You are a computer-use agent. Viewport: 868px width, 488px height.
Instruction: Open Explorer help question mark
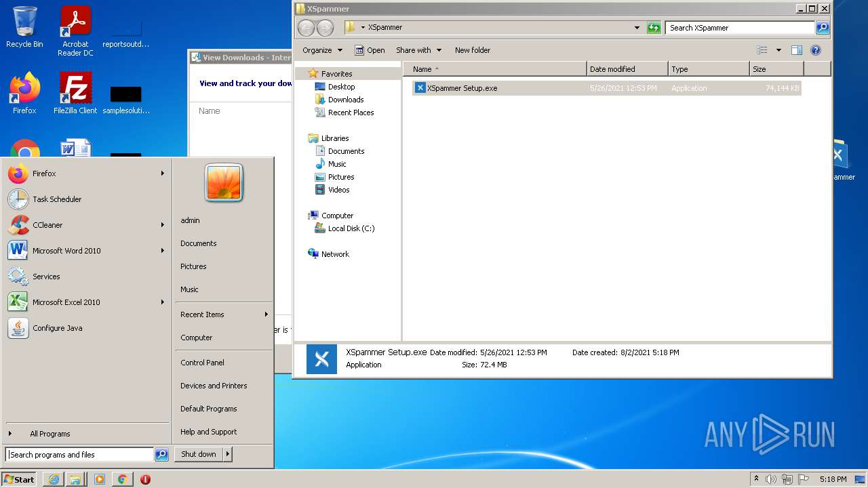click(816, 50)
